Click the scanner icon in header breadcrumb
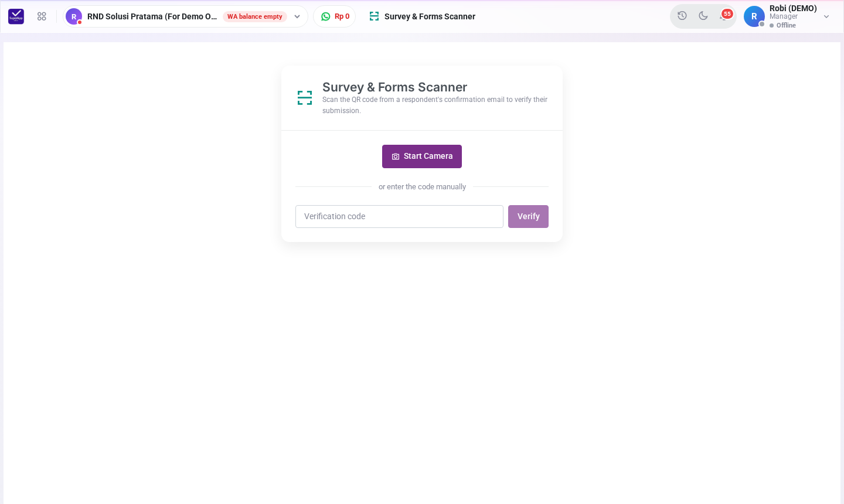The height and width of the screenshot is (504, 844). [x=374, y=16]
